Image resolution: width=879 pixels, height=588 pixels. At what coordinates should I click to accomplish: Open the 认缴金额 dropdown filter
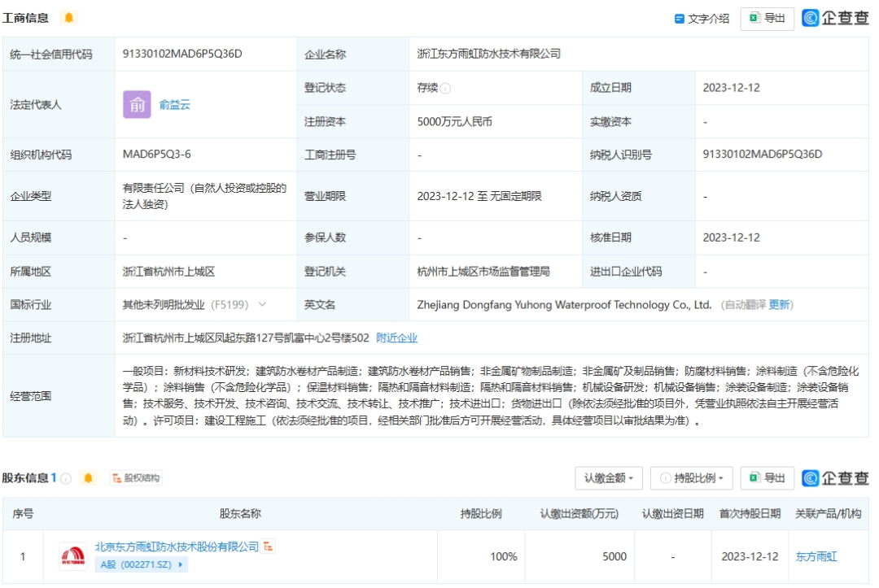[x=609, y=478]
